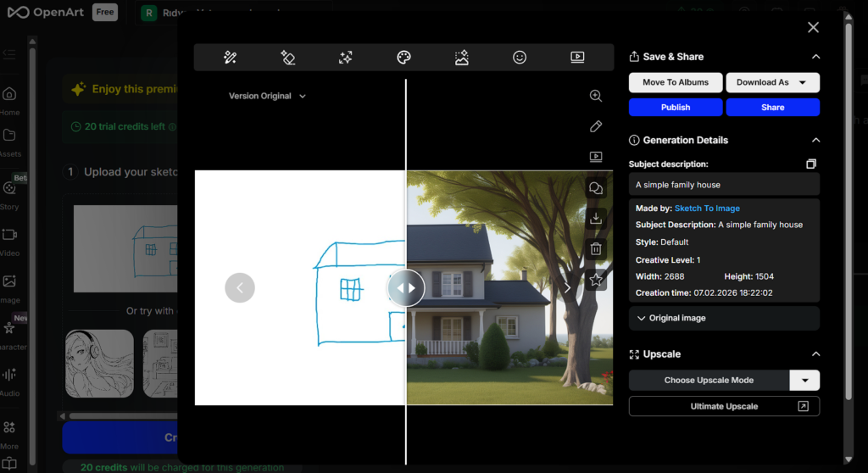Select the magic wand edit tool
Screen dimensions: 868x473
tap(231, 57)
